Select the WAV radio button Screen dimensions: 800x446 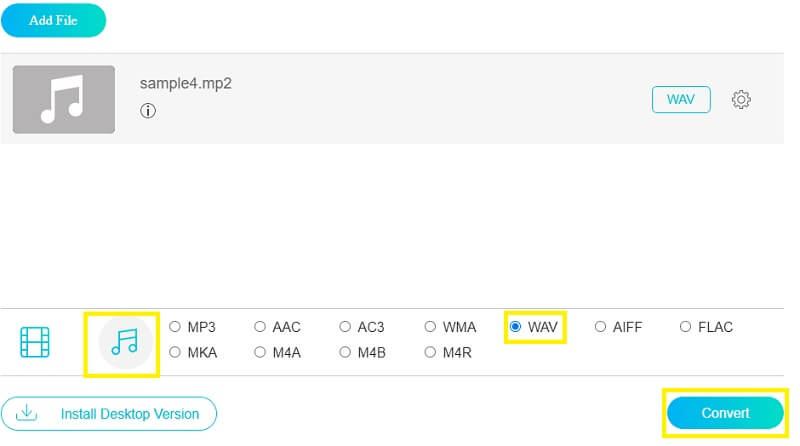(516, 327)
